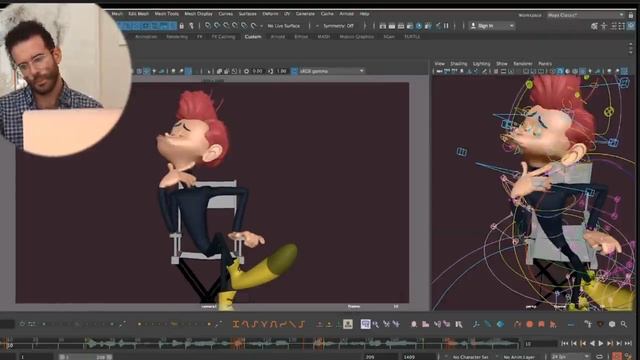640x360 pixels.
Task: Switch to the Custom shelf tab
Action: point(253,37)
